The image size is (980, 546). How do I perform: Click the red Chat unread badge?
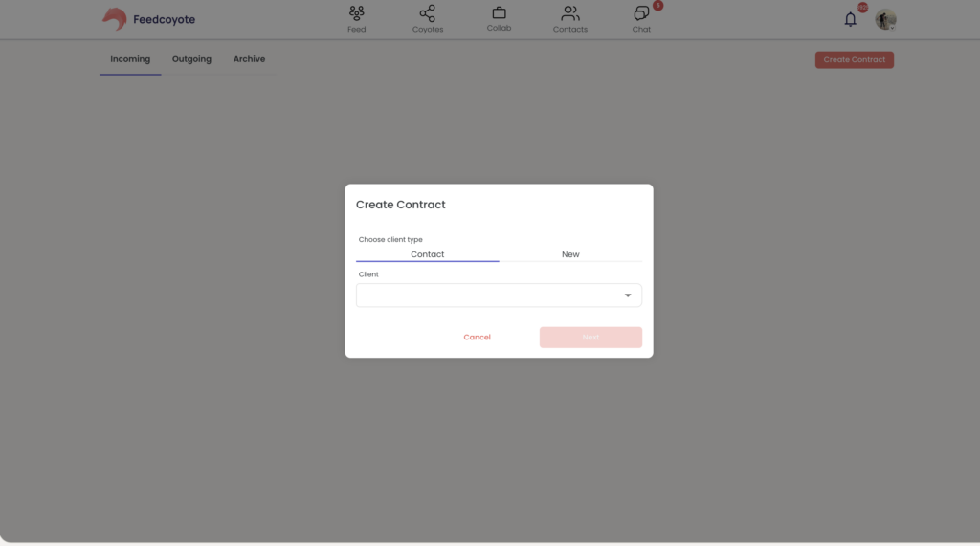(x=657, y=6)
